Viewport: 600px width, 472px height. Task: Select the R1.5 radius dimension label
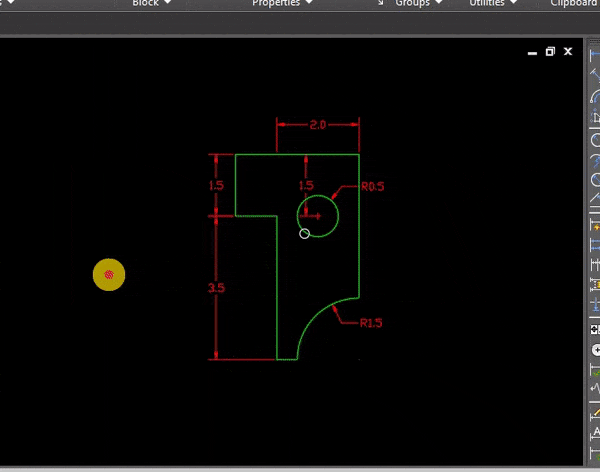click(371, 323)
